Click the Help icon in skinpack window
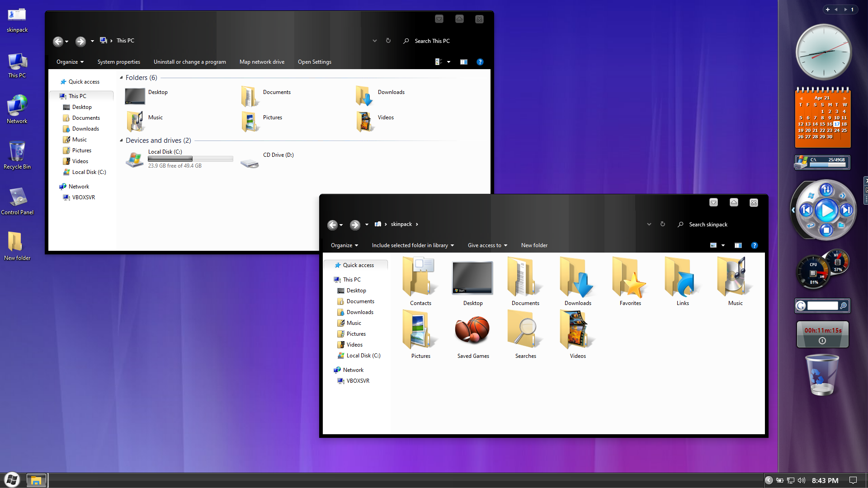The height and width of the screenshot is (488, 868). (x=754, y=245)
